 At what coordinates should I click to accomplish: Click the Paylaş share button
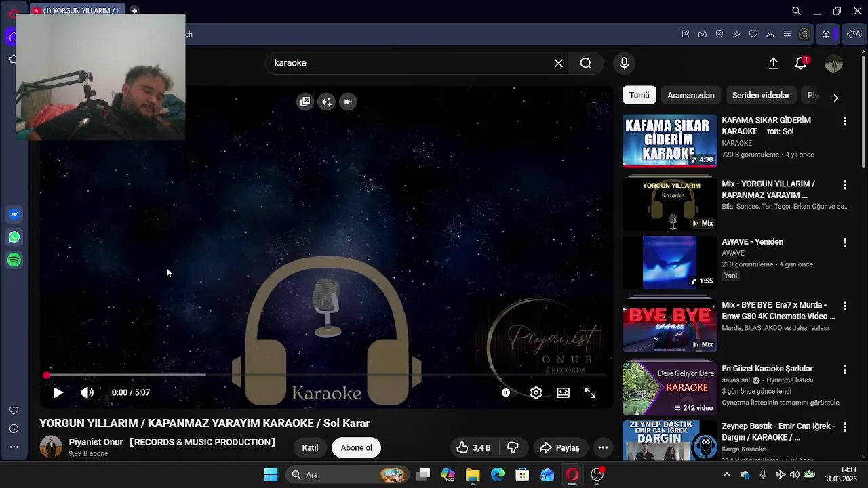click(559, 447)
